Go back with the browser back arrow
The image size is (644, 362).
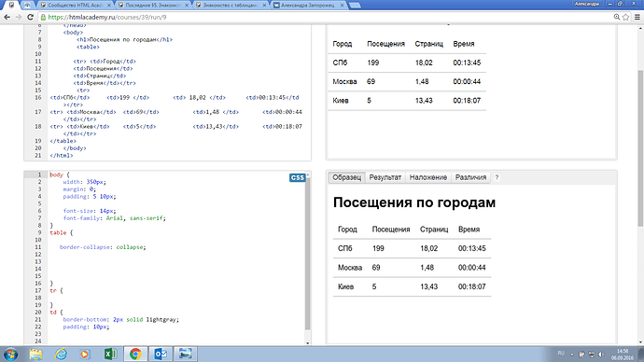[7, 17]
